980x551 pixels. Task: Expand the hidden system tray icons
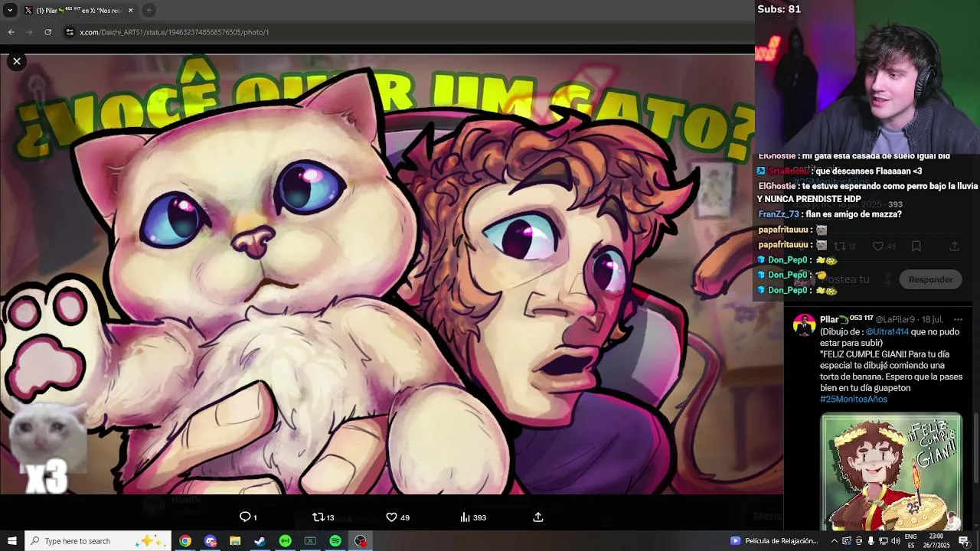point(835,541)
